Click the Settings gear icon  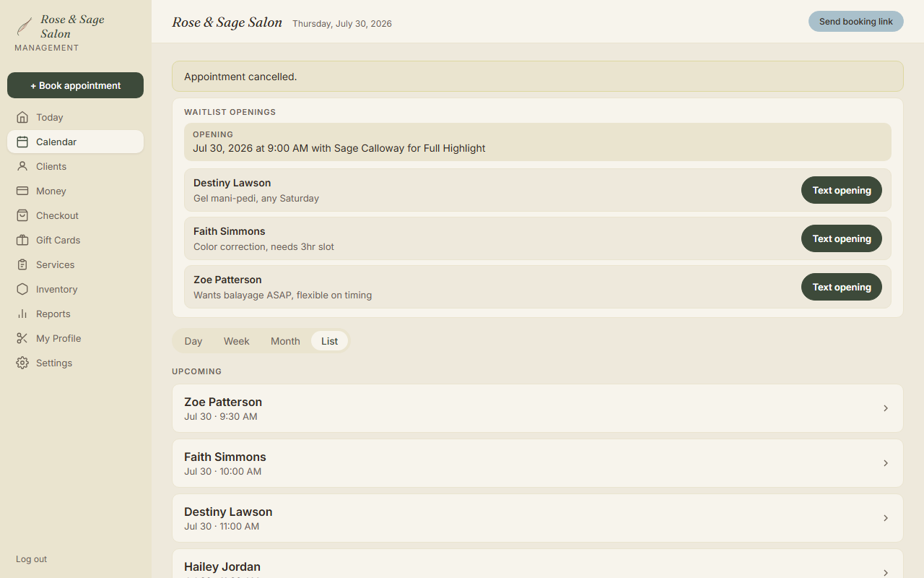click(x=22, y=363)
